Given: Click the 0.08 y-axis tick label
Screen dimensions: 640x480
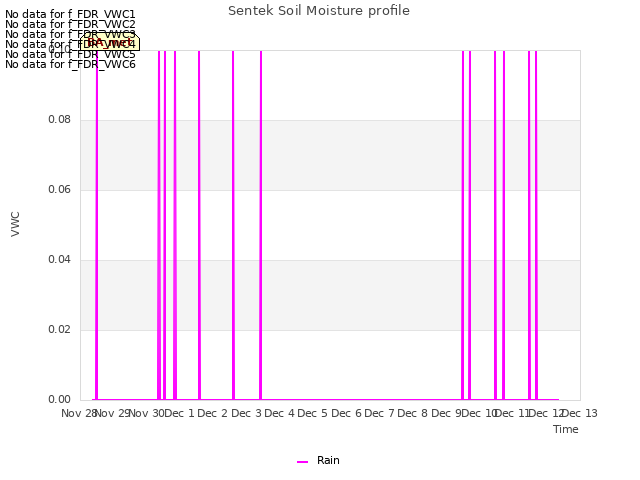Looking at the screenshot, I should (x=60, y=120).
